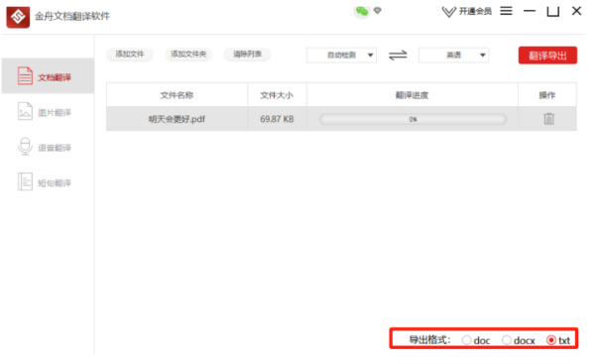Click the WeChat icon in title bar

(362, 11)
